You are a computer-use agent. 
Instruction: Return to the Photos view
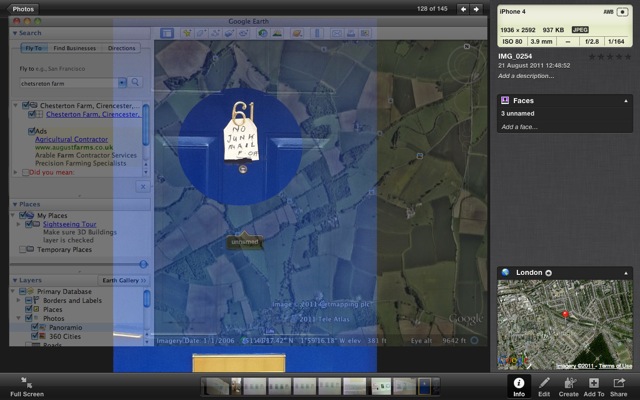(23, 9)
